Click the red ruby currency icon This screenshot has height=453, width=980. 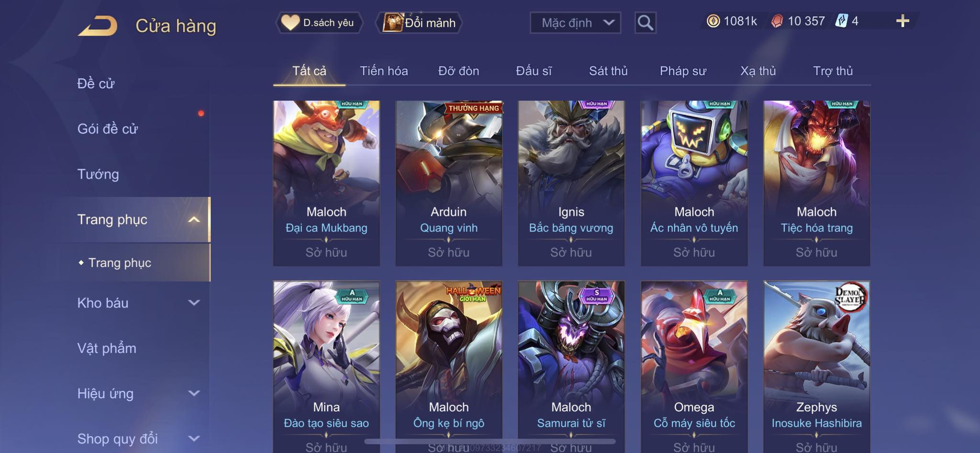[x=777, y=21]
